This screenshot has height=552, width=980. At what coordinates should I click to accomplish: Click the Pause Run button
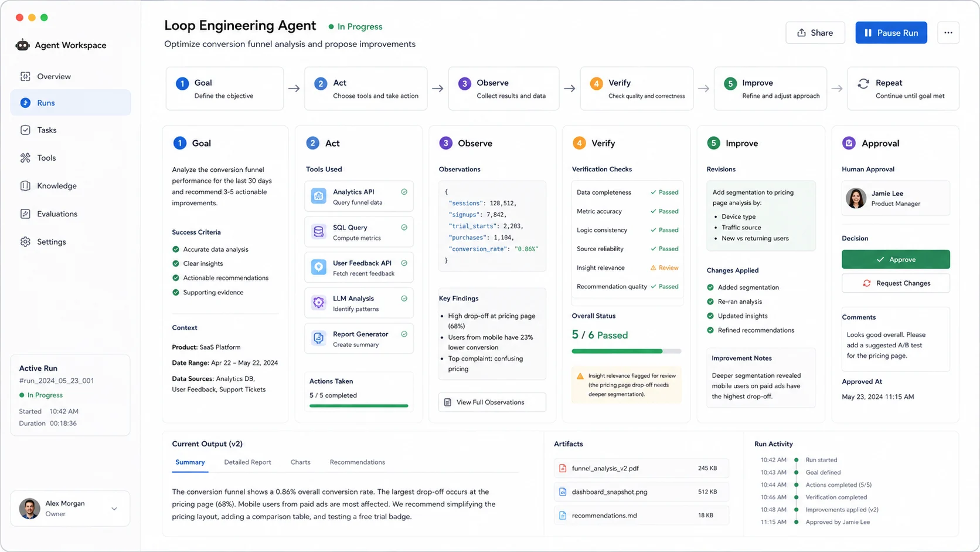click(891, 33)
